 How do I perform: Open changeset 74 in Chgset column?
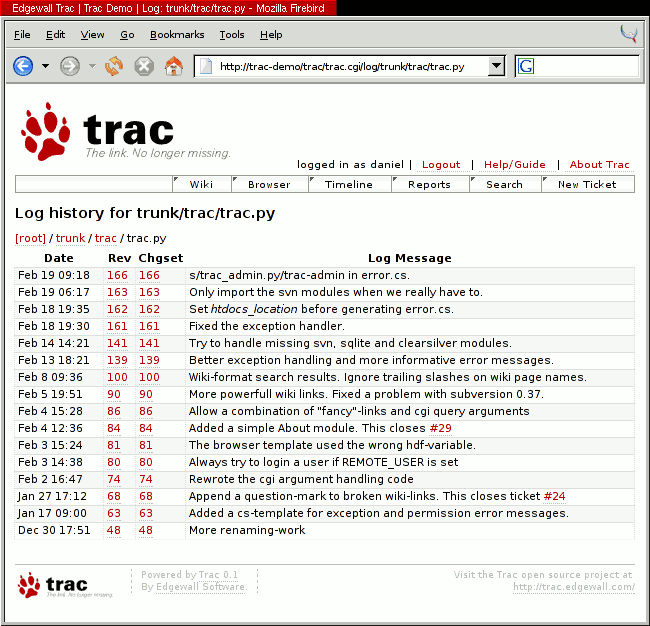[x=146, y=479]
